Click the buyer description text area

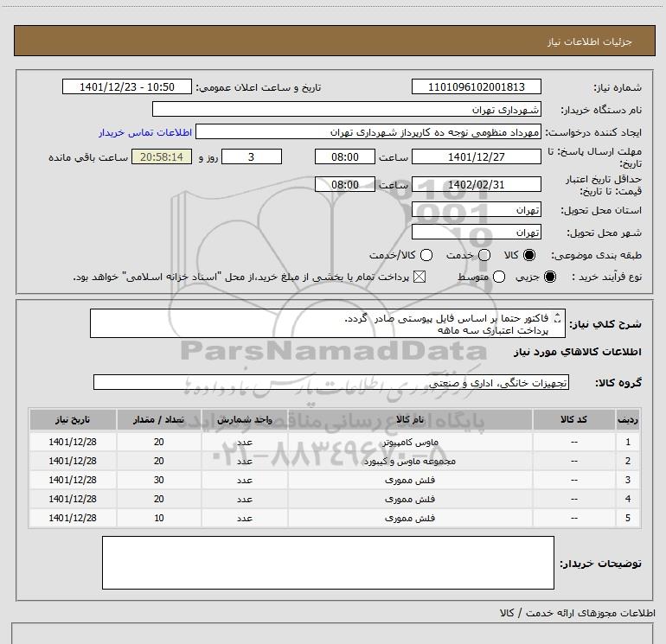tap(328, 563)
